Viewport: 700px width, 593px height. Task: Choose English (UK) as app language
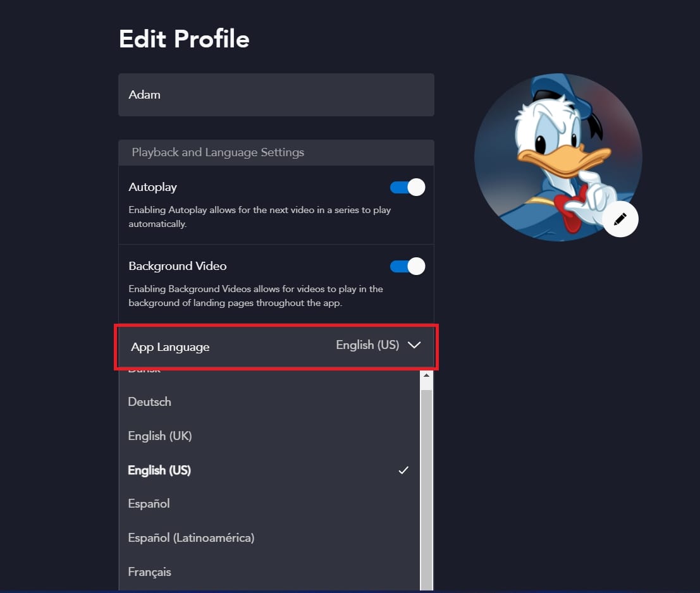[160, 436]
